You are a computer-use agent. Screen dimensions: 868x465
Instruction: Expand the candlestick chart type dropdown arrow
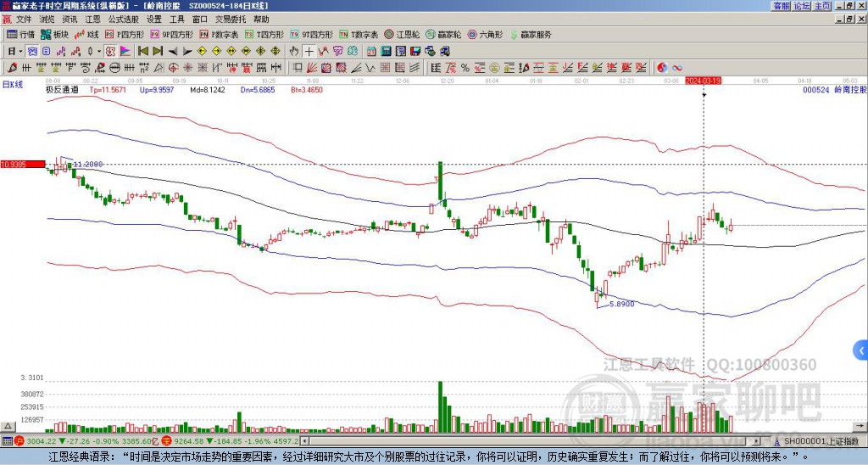[x=99, y=51]
